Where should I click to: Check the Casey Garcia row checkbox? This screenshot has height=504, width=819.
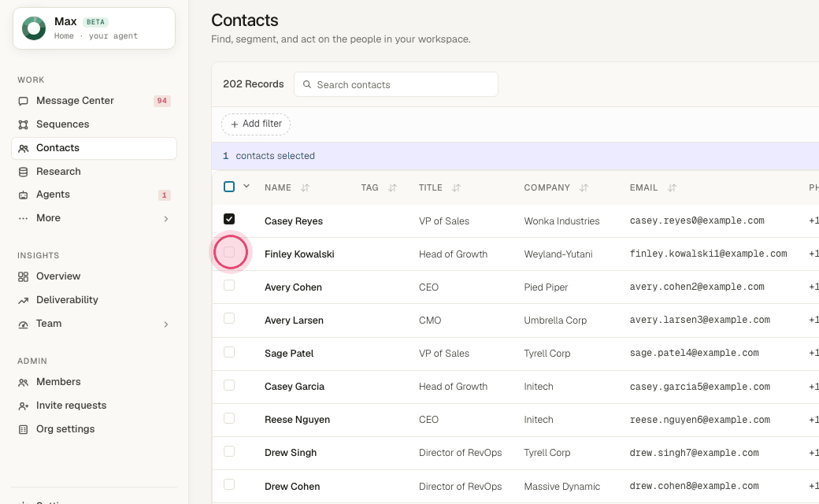click(229, 385)
